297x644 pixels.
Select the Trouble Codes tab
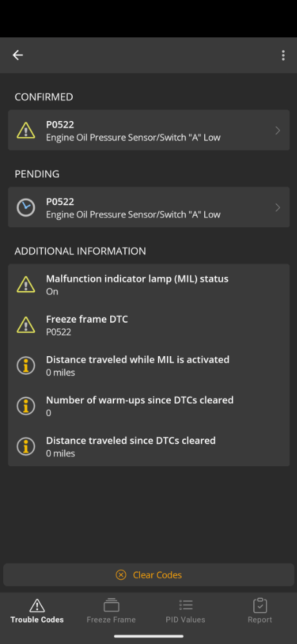tap(37, 611)
